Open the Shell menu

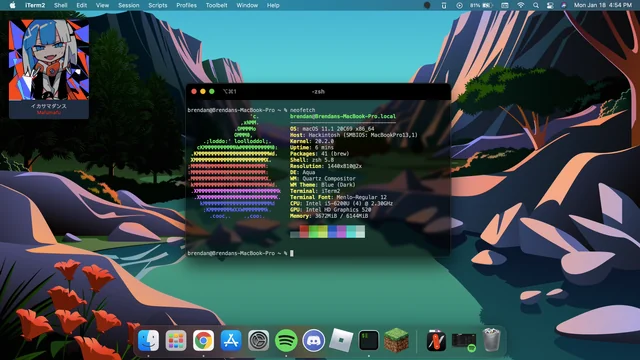(60, 5)
